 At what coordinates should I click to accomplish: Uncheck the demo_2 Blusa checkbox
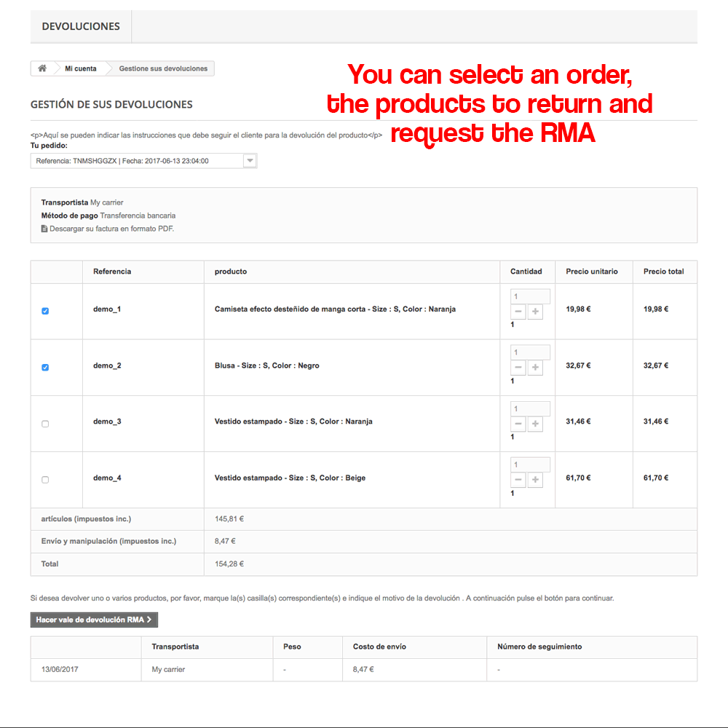tap(45, 367)
